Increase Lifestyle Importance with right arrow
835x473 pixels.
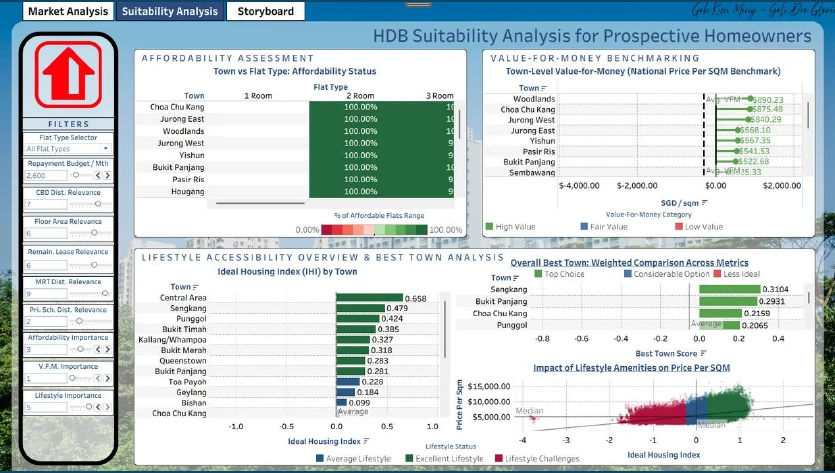108,407
